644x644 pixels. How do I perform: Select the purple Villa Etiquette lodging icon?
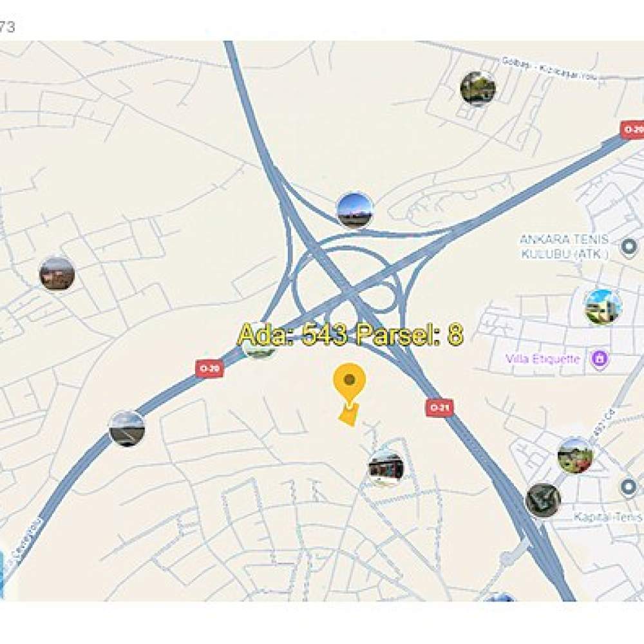click(599, 359)
